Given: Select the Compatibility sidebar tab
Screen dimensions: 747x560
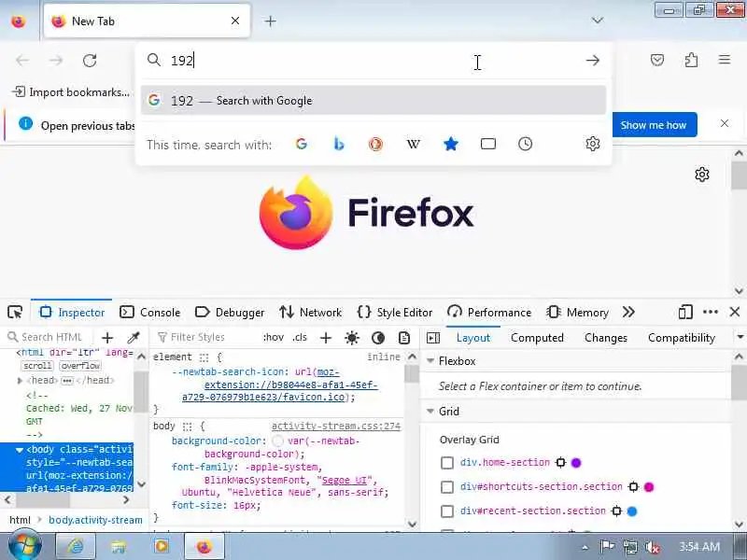Looking at the screenshot, I should pos(682,338).
